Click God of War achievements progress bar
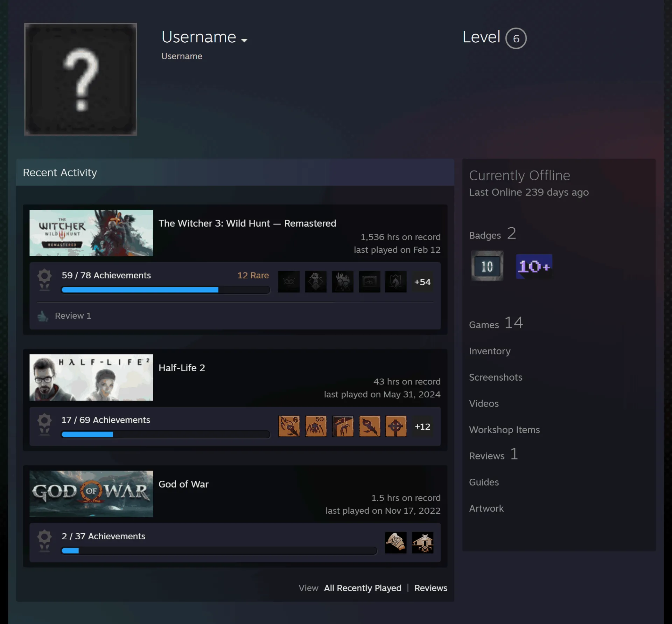672x624 pixels. pyautogui.click(x=219, y=551)
